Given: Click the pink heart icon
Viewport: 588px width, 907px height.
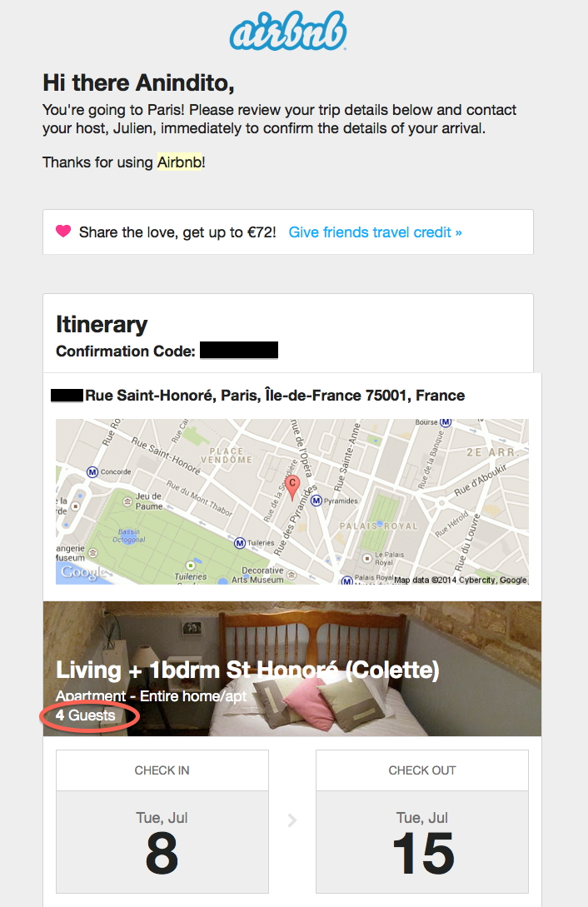Looking at the screenshot, I should click(x=63, y=232).
